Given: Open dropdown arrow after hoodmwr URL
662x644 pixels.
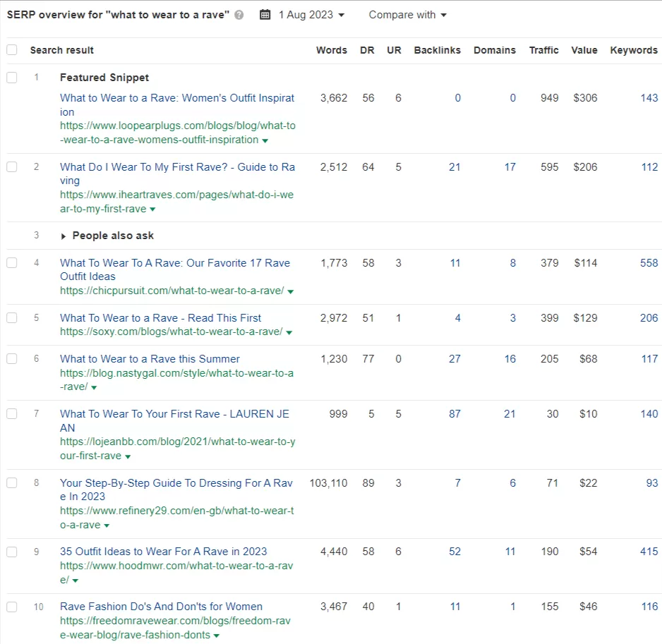Looking at the screenshot, I should [75, 581].
